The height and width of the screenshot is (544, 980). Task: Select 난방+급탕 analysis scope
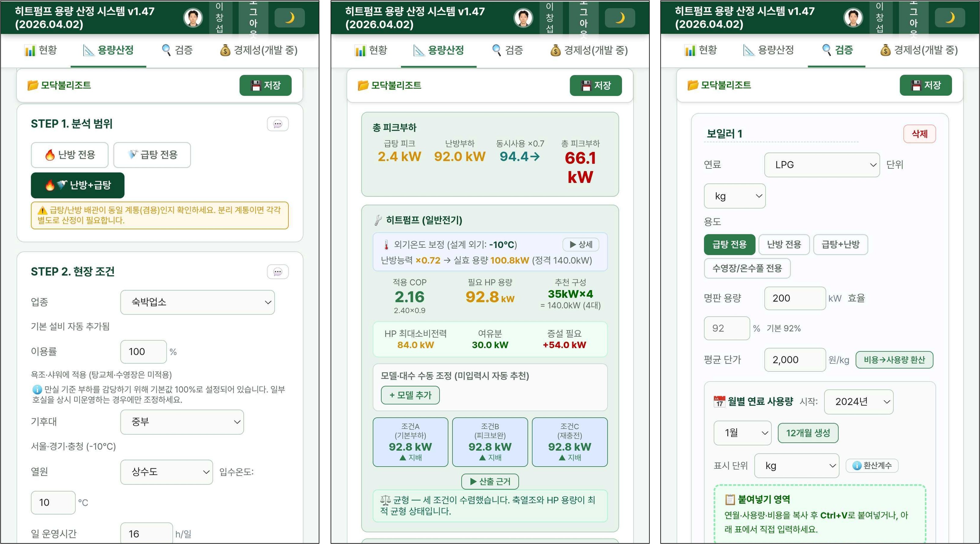pyautogui.click(x=78, y=186)
